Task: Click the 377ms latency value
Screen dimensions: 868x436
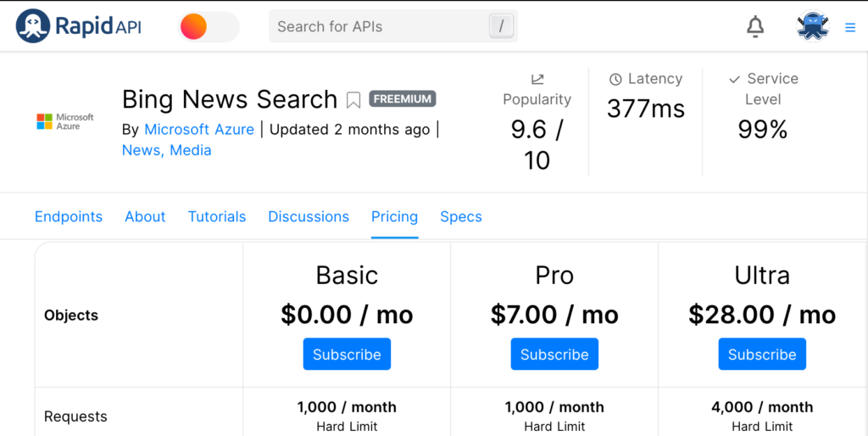Action: coord(646,109)
